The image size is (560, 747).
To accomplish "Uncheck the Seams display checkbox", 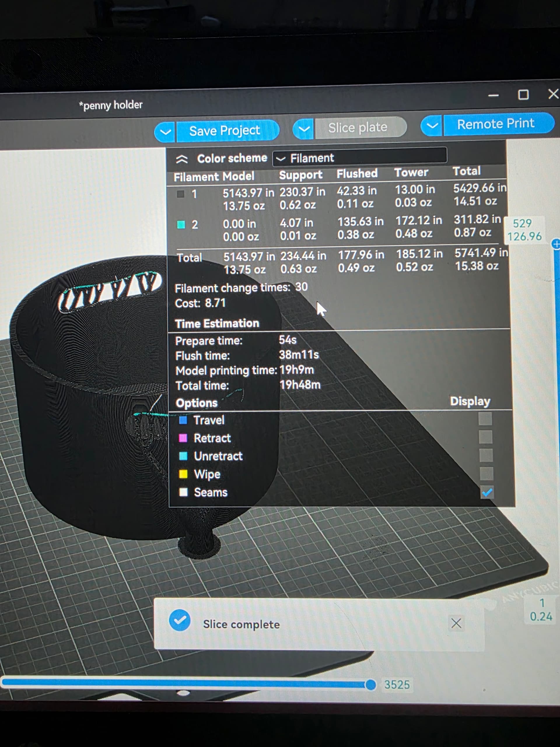I will pyautogui.click(x=487, y=493).
